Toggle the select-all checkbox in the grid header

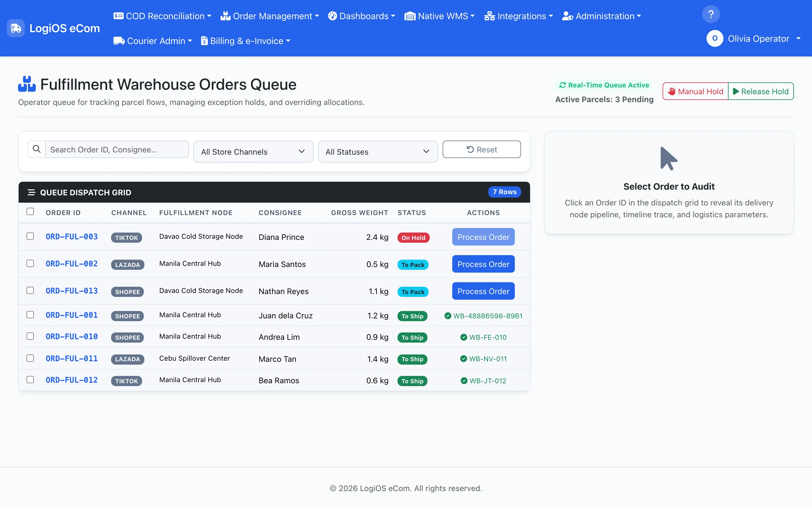click(x=30, y=211)
